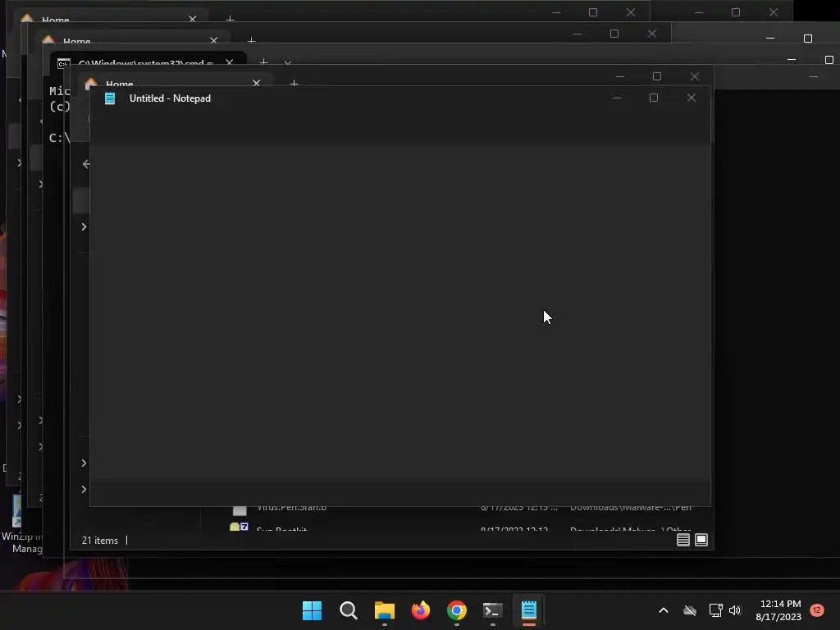Show hidden system tray icons
This screenshot has height=630, width=840.
(x=663, y=610)
